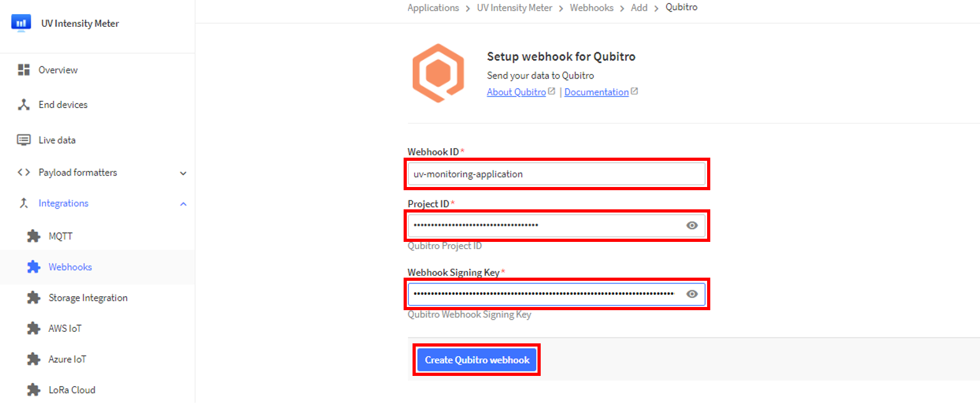Open the Documentation link
Viewport: 980px width, 404px height.
[x=596, y=92]
